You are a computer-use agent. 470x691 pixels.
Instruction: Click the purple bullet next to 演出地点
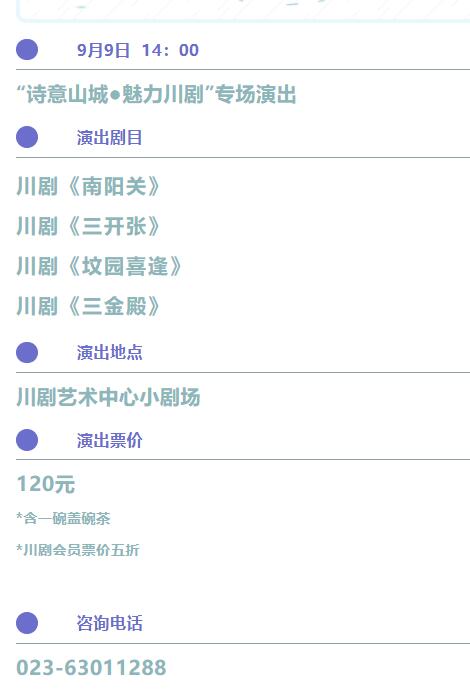coord(27,353)
